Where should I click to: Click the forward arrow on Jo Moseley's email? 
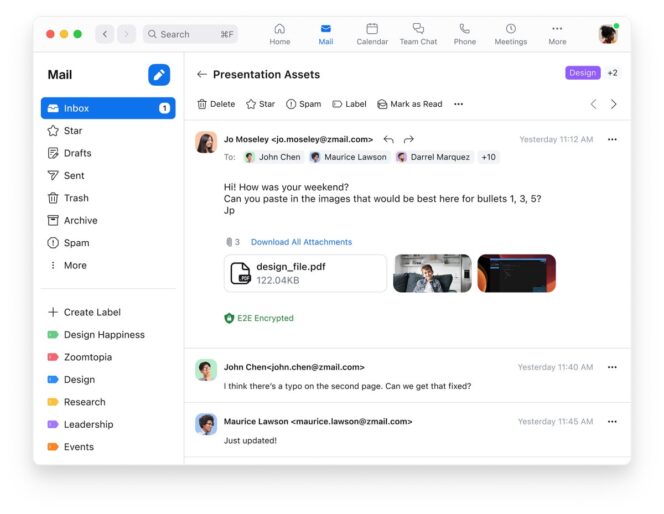coord(409,140)
